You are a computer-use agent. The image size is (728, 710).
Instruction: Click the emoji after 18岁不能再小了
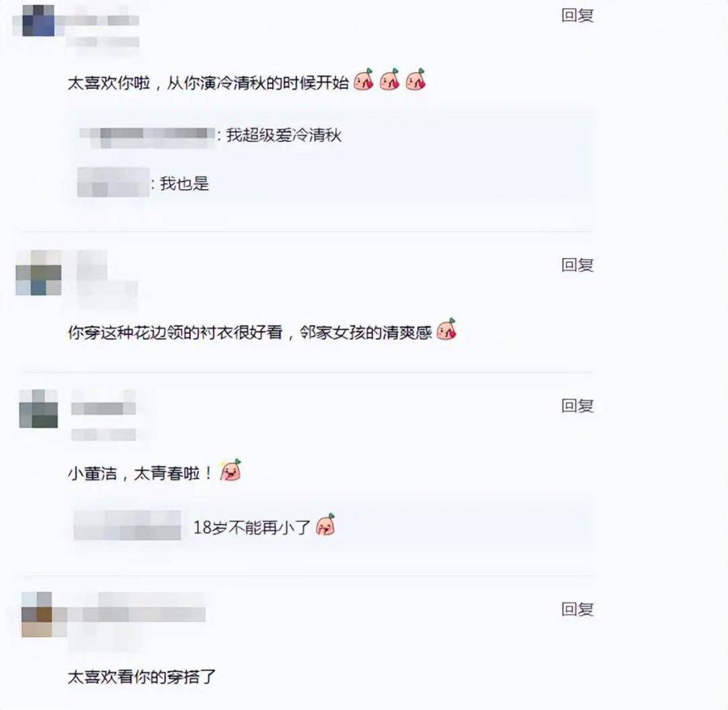pyautogui.click(x=325, y=524)
